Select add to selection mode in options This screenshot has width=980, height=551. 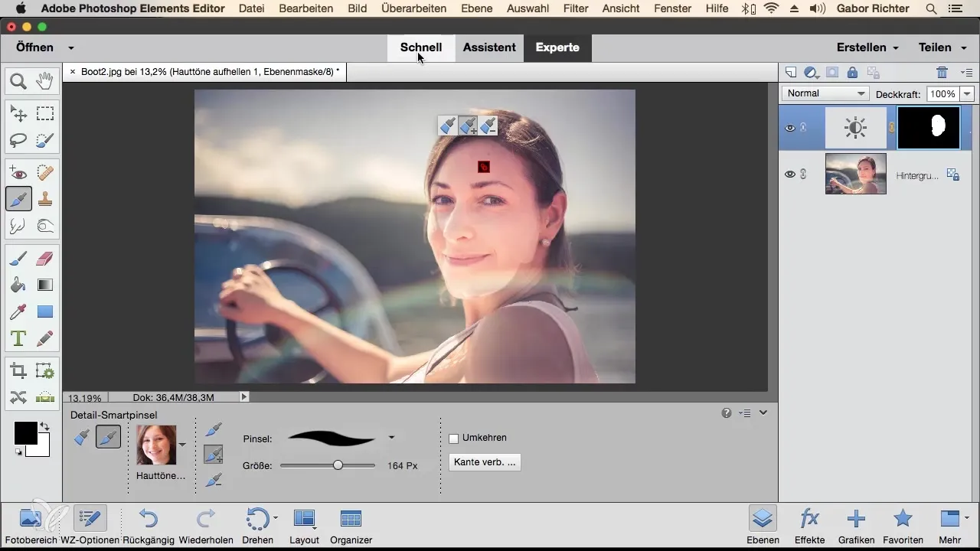coord(214,455)
